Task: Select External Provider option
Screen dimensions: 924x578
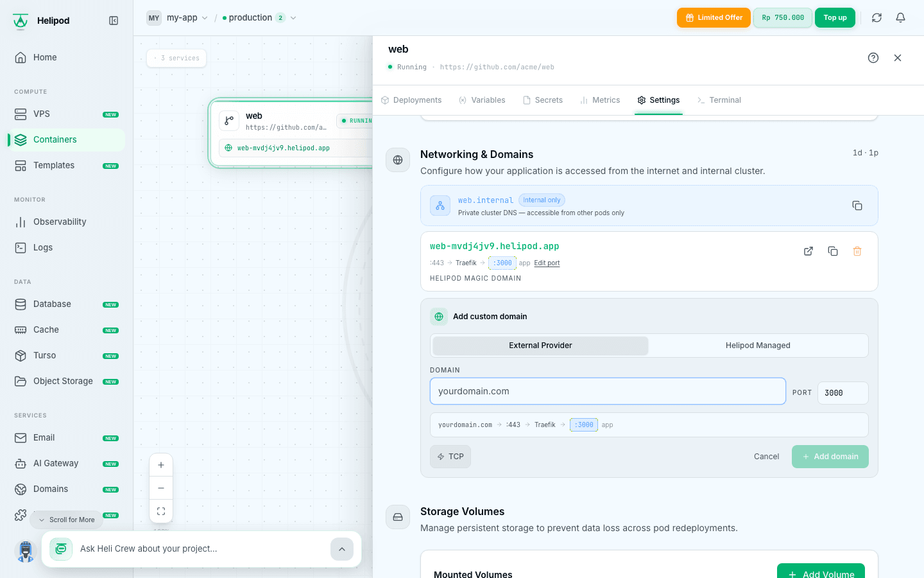Action: (x=540, y=346)
